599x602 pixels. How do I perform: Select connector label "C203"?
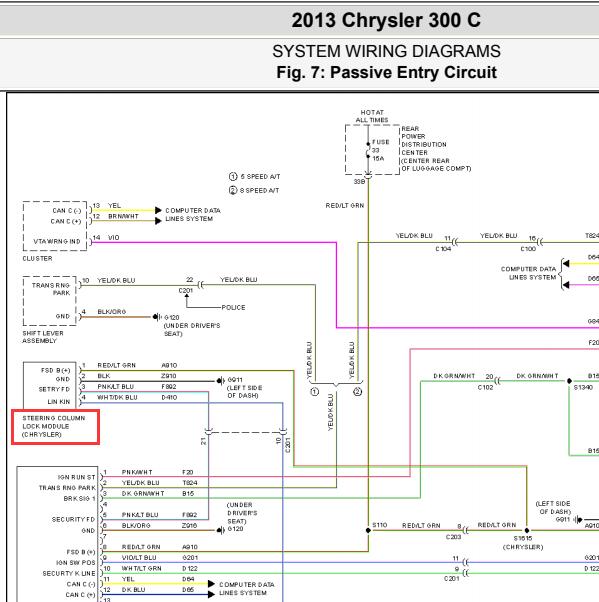453,537
